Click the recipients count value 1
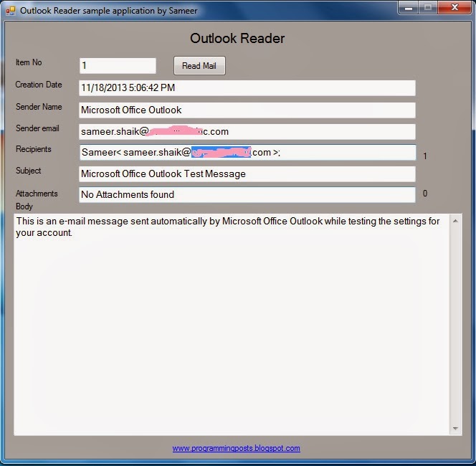The height and width of the screenshot is (466, 476). coord(425,156)
